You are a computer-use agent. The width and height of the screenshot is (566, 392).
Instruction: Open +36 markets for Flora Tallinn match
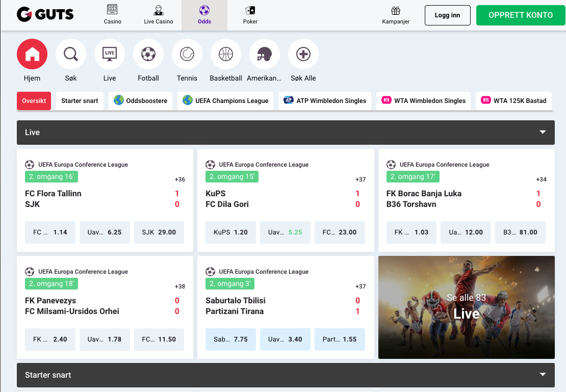click(180, 179)
